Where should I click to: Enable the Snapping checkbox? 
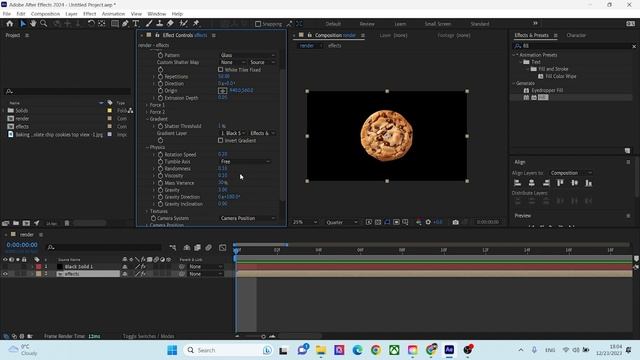258,24
